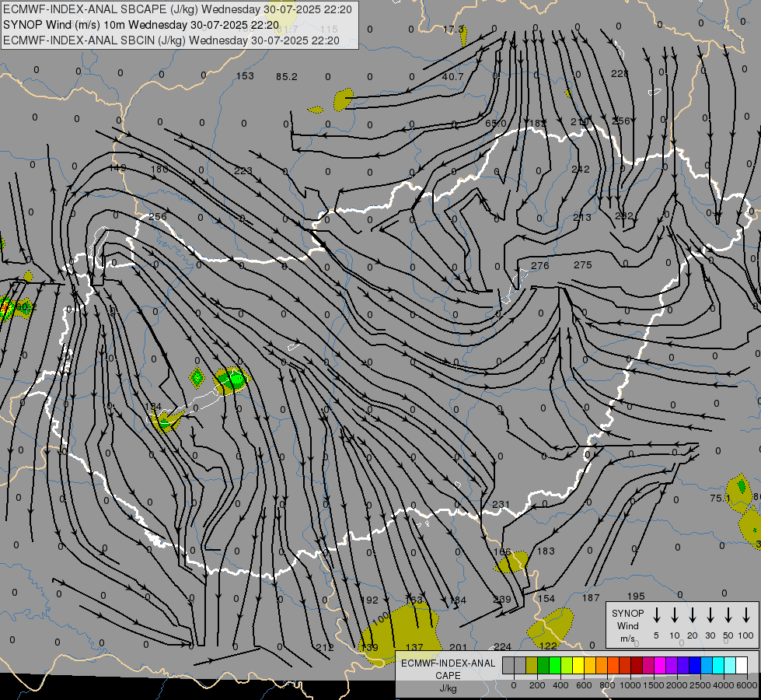The height and width of the screenshot is (700, 761).
Task: Click map value 201
Action: (x=458, y=647)
